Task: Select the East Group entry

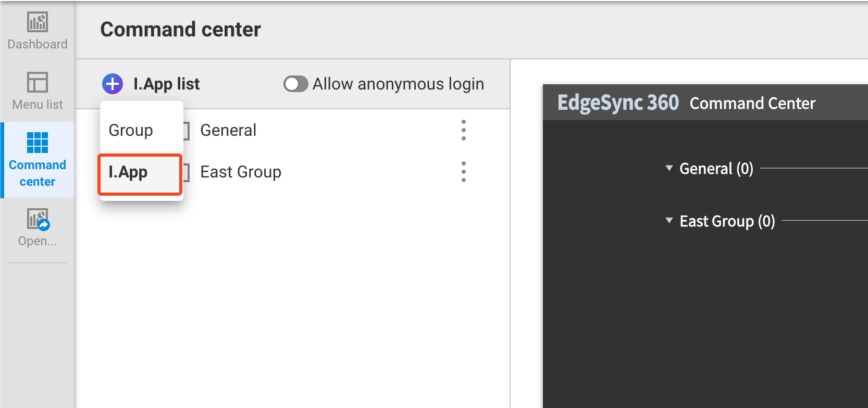Action: 241,171
